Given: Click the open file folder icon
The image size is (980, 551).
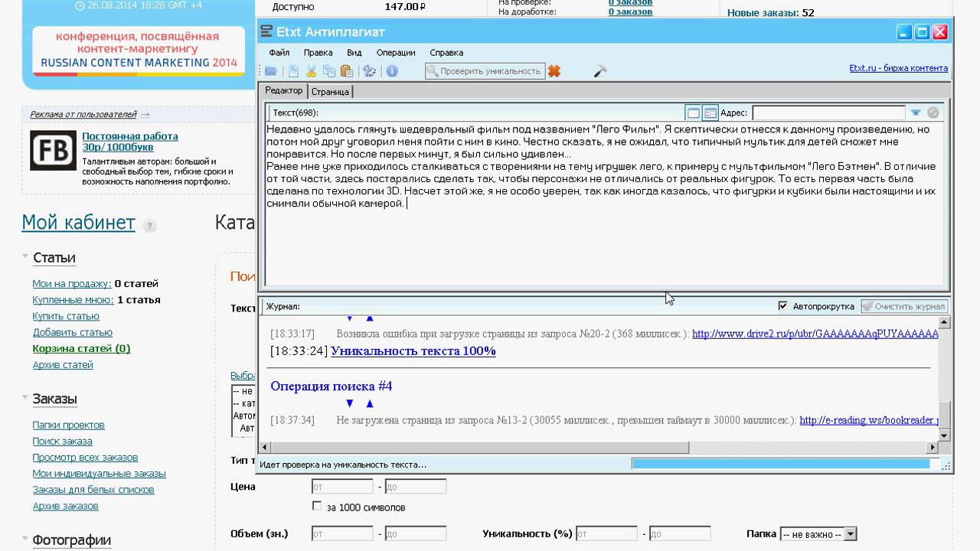Looking at the screenshot, I should [x=271, y=71].
